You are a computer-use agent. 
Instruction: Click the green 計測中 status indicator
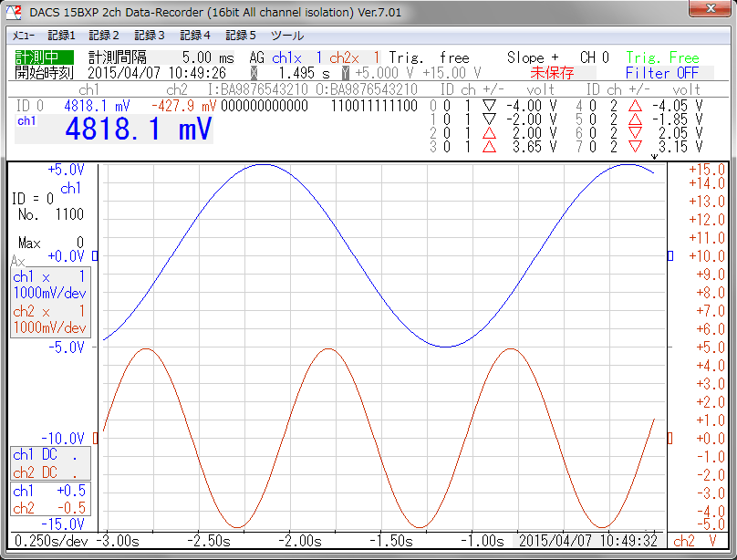click(x=44, y=57)
